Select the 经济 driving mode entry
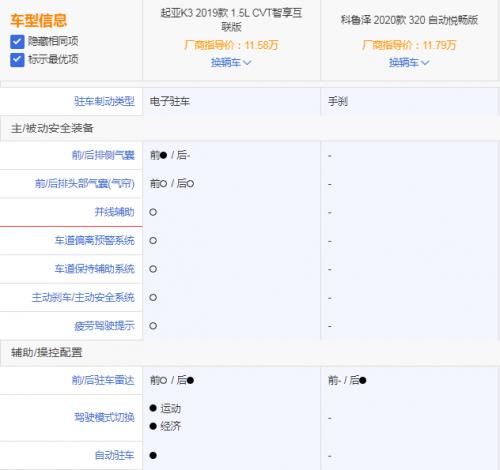Viewport: 500px width, 470px height. 166,426
